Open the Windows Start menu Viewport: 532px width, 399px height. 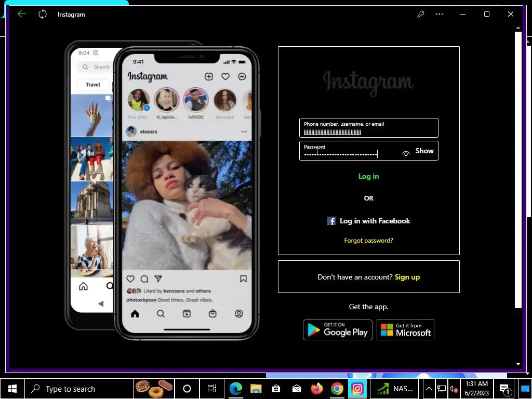click(12, 389)
